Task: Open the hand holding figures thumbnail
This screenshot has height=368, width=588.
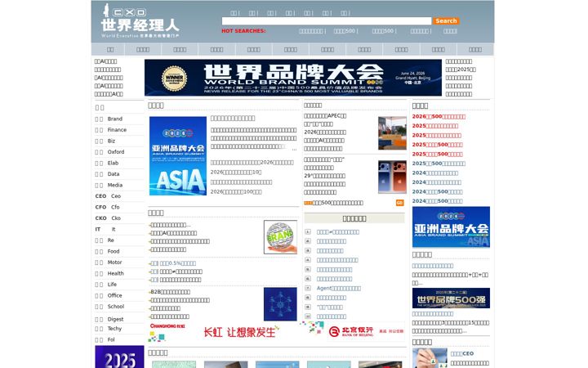Action: pyautogui.click(x=430, y=358)
